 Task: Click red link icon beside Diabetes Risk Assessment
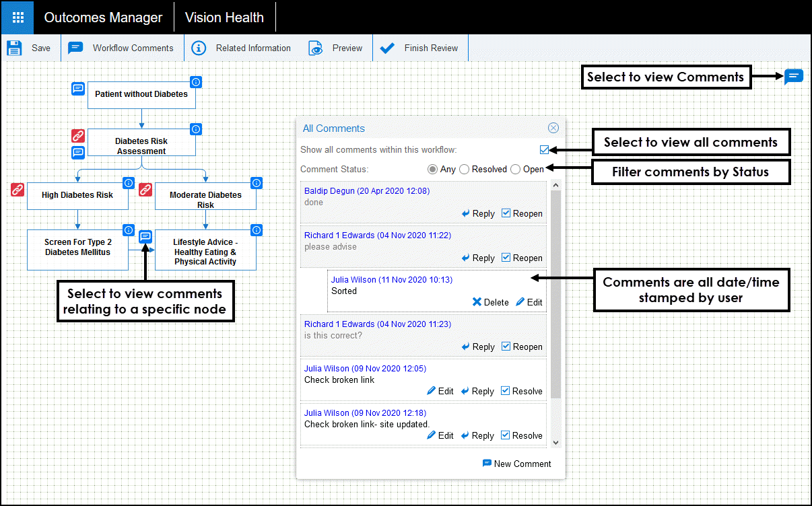click(78, 136)
